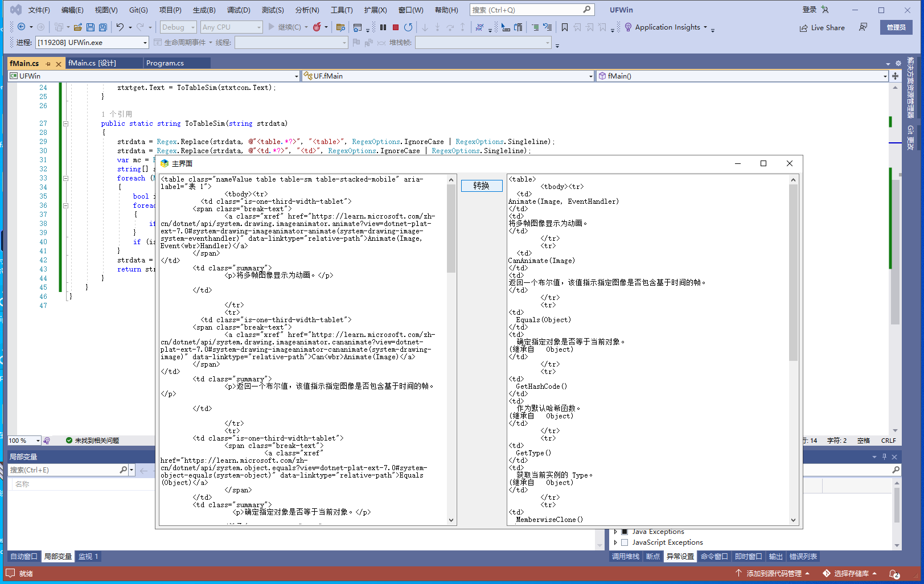The height and width of the screenshot is (584, 924).
Task: Click the send feedback person icon
Action: click(x=863, y=27)
